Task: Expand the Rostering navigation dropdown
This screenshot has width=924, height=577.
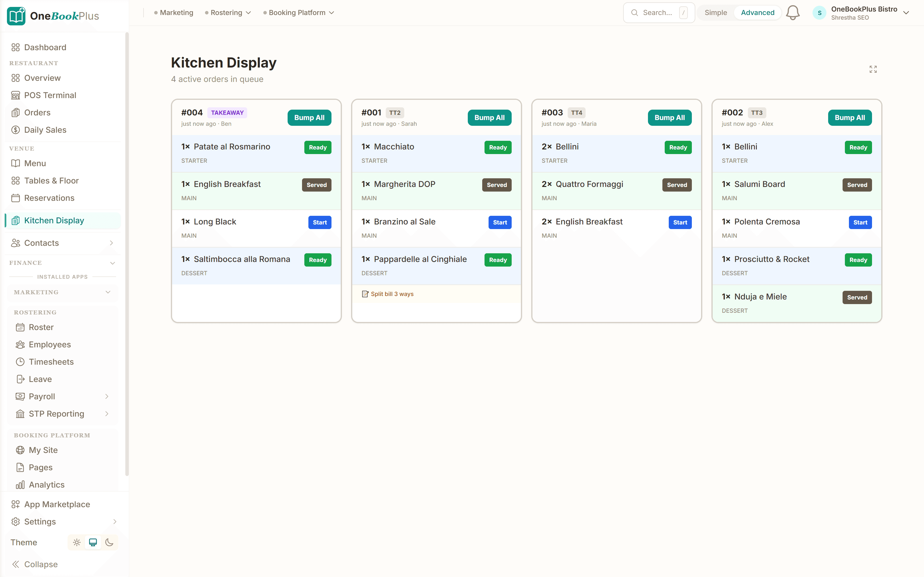Action: coord(228,12)
